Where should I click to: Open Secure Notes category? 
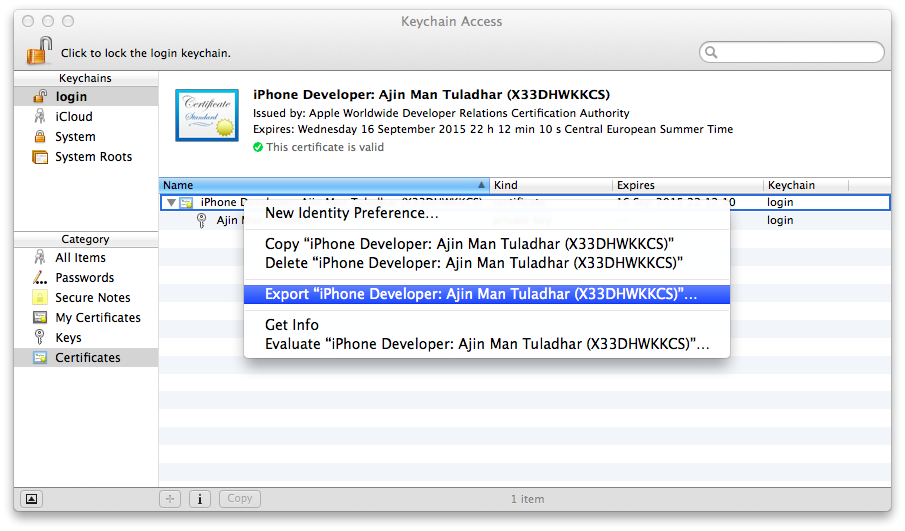click(x=86, y=298)
